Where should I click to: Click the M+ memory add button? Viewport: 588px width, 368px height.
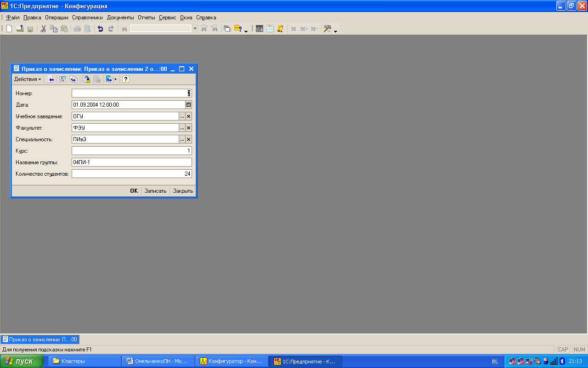(304, 29)
